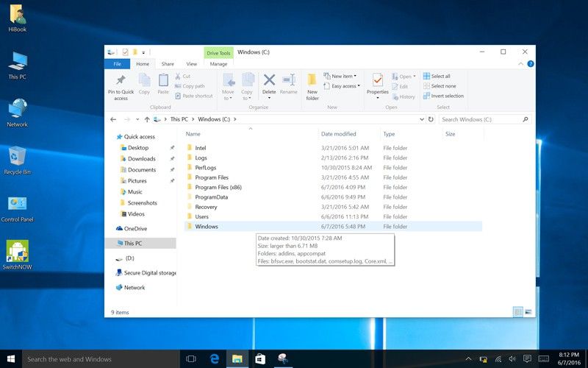Switch to the Home tab
This screenshot has width=588, height=368.
tap(143, 64)
